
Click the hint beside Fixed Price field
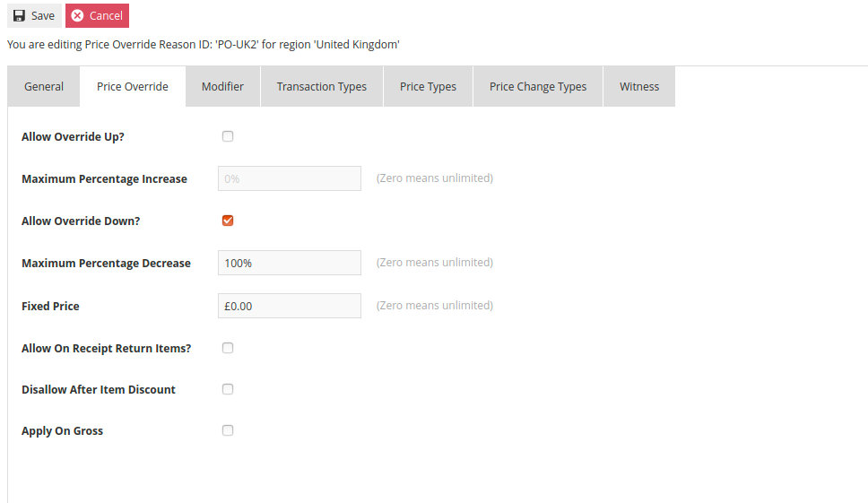[x=435, y=306]
